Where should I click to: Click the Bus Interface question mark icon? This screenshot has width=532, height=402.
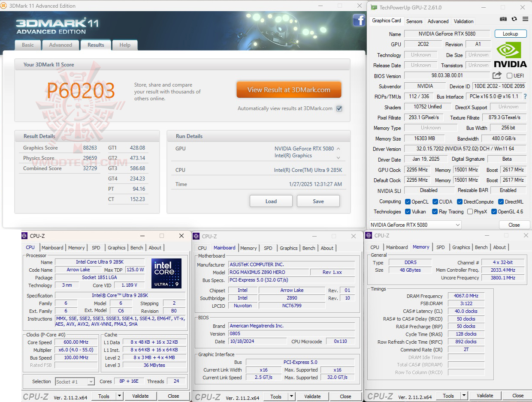click(x=525, y=96)
